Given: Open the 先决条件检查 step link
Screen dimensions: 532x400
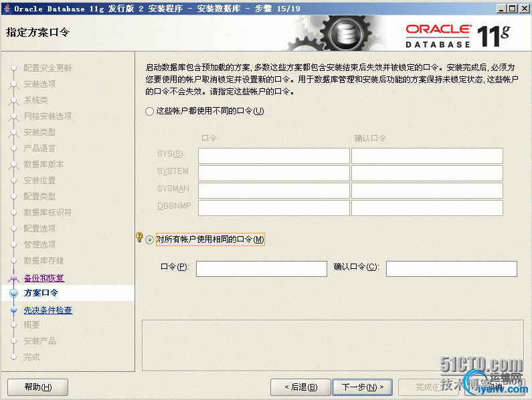Looking at the screenshot, I should [x=48, y=310].
